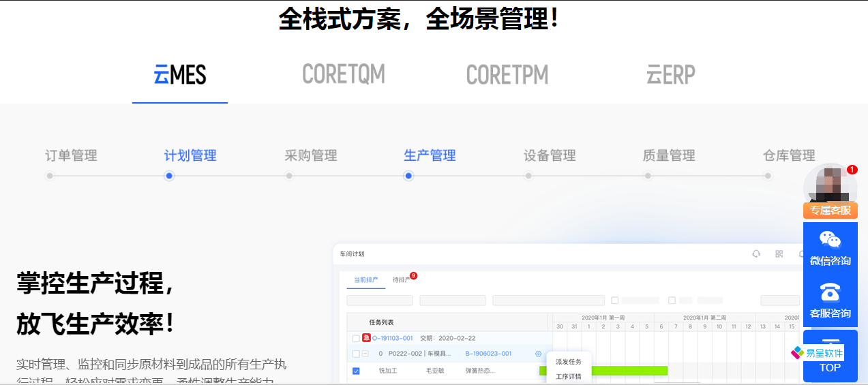Jump back to top with TOP button
Viewport: 868px width, 385px height.
(830, 356)
